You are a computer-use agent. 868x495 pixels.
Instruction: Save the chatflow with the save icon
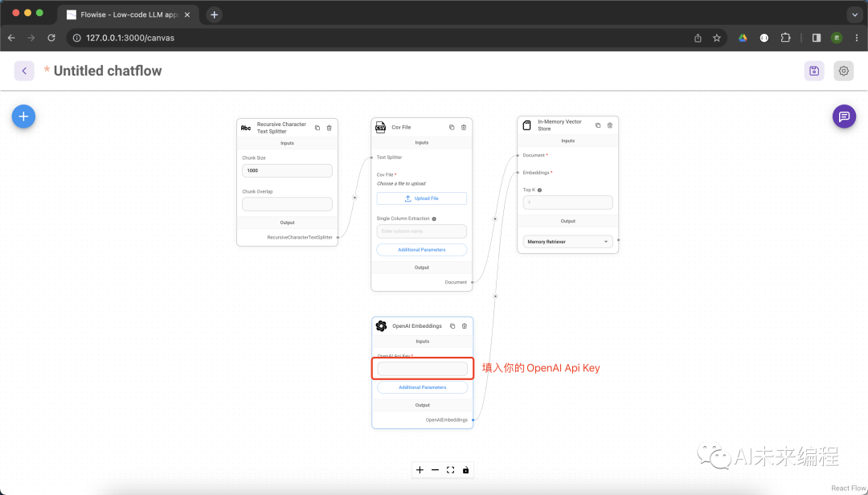813,71
